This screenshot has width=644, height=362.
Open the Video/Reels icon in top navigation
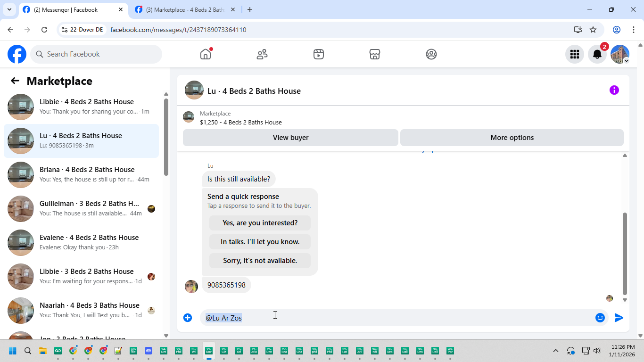point(319,54)
